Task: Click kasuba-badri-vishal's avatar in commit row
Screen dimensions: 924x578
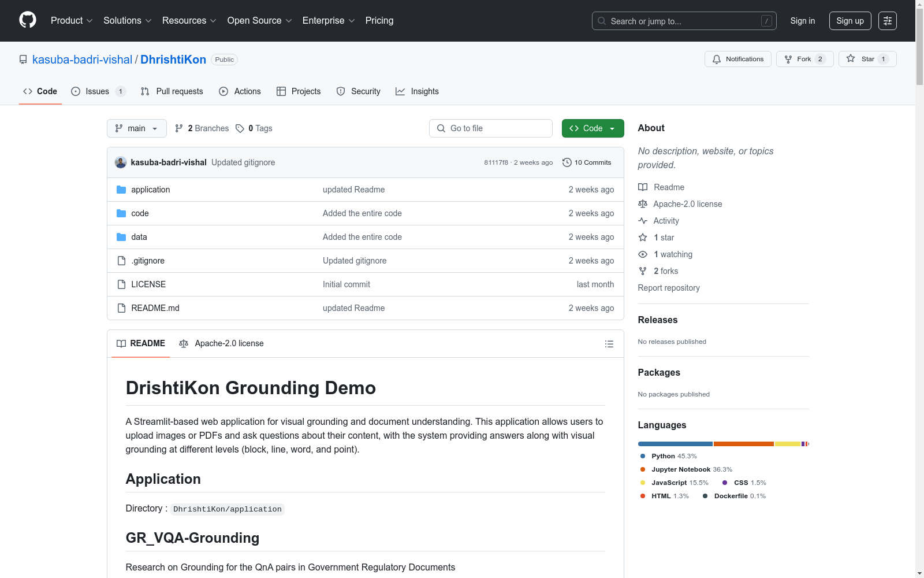Action: pos(121,162)
